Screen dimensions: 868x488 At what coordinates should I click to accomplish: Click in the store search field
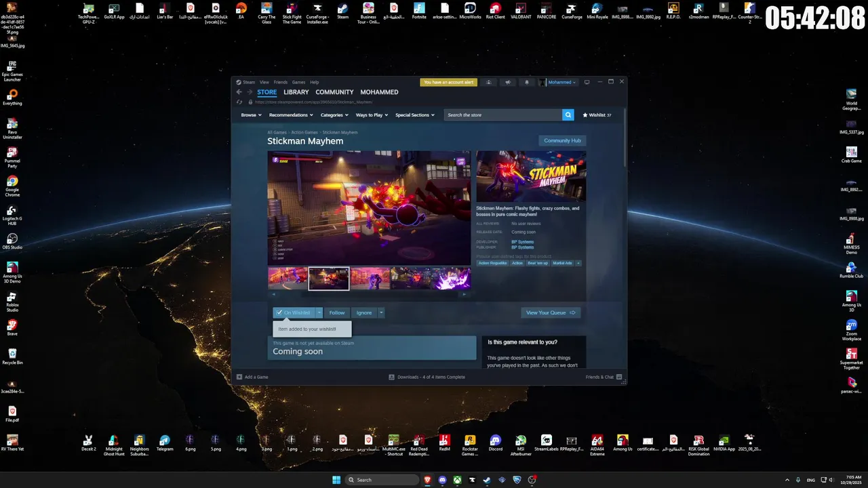point(503,115)
